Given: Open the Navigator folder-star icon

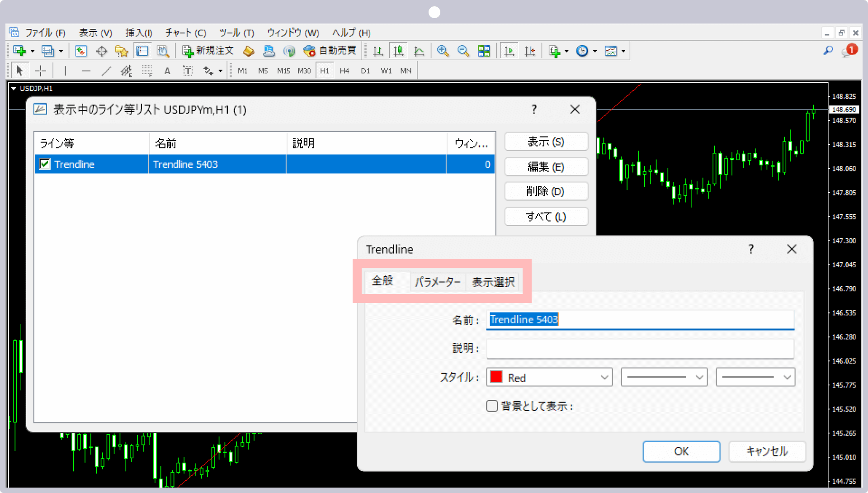Looking at the screenshot, I should pyautogui.click(x=122, y=51).
